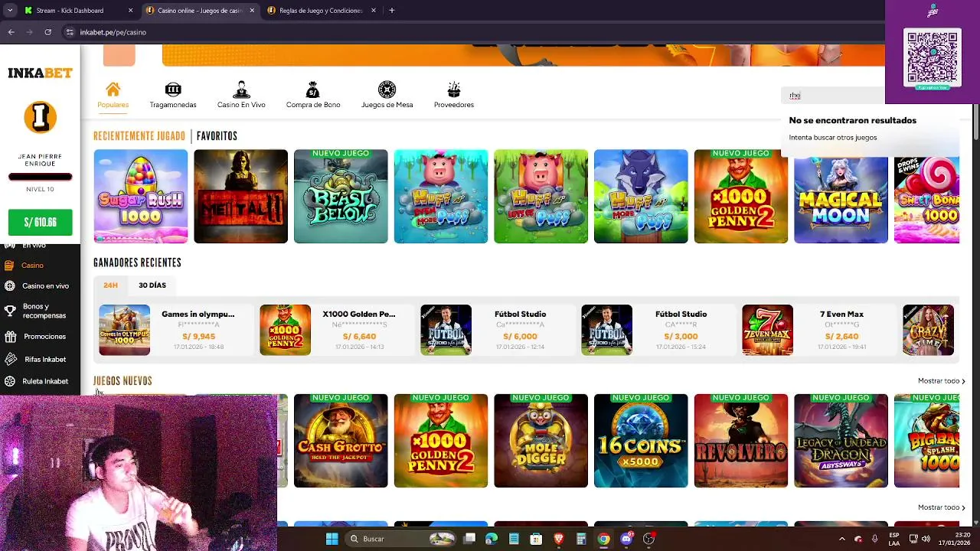The width and height of the screenshot is (980, 551).
Task: Open the Casino En Vivo category
Action: 241,95
